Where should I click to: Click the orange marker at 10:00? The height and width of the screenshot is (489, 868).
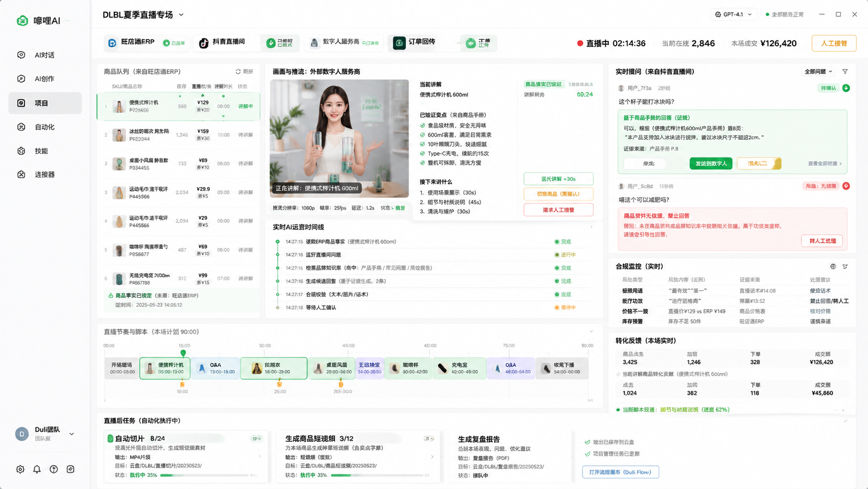click(182, 385)
